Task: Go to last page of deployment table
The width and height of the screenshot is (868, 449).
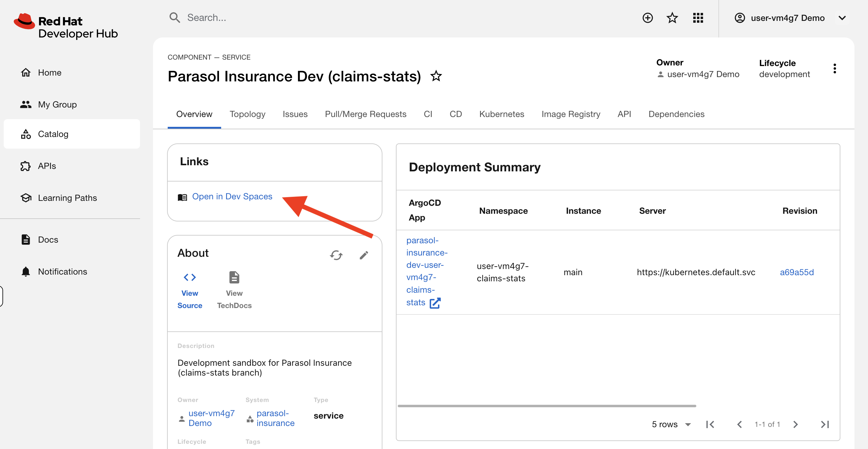Action: coord(825,424)
